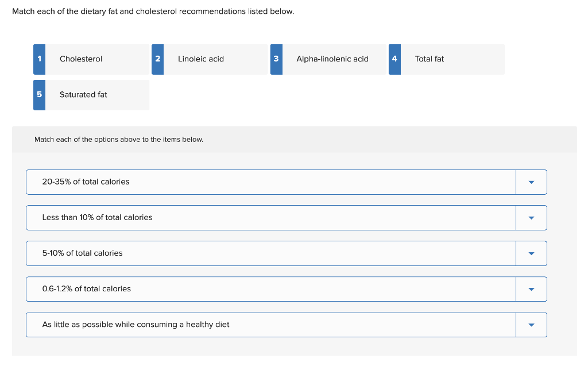This screenshot has height=366, width=588.
Task: Select the Saturated fat option card
Action: point(91,95)
